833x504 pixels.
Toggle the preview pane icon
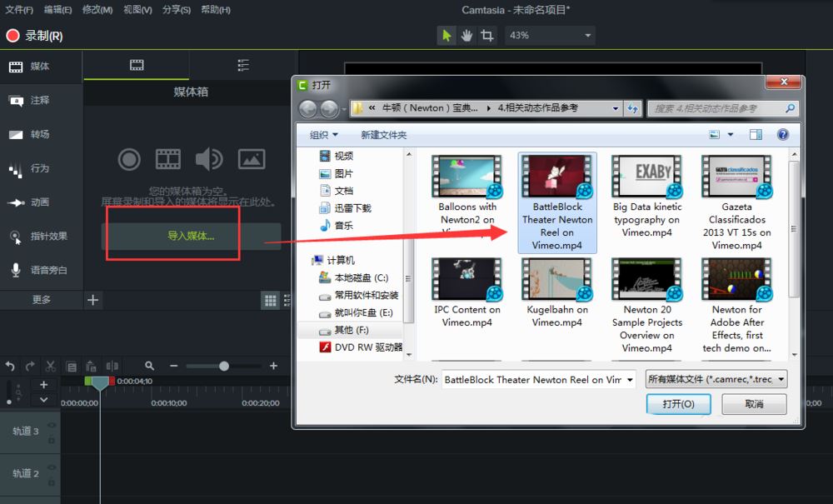pos(756,134)
